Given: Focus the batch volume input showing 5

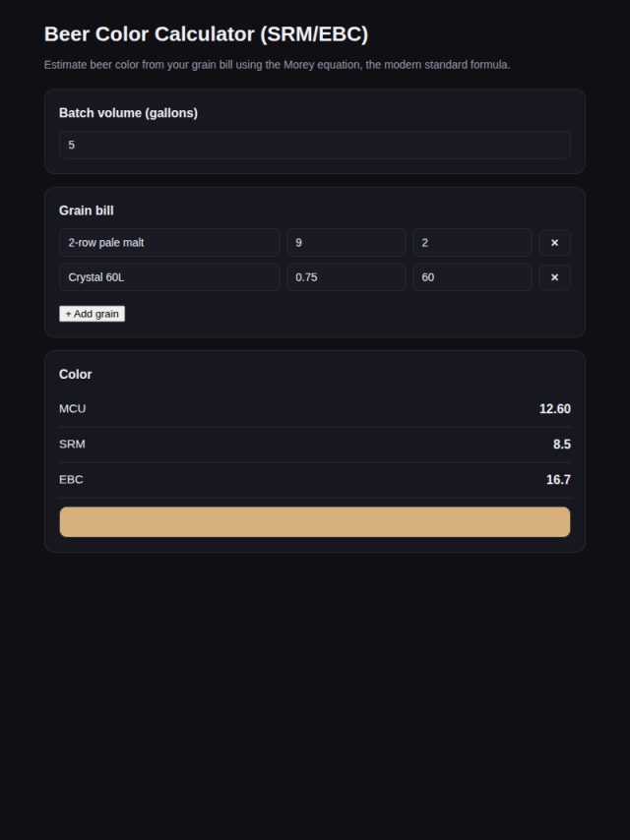Looking at the screenshot, I should click(x=315, y=145).
